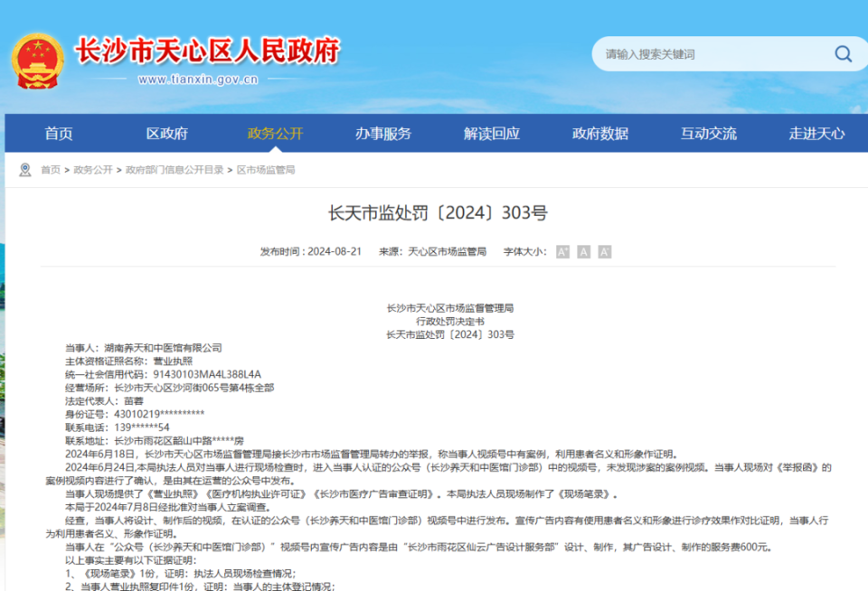
Task: Open the 解读回应 navigation entry
Action: 491,133
